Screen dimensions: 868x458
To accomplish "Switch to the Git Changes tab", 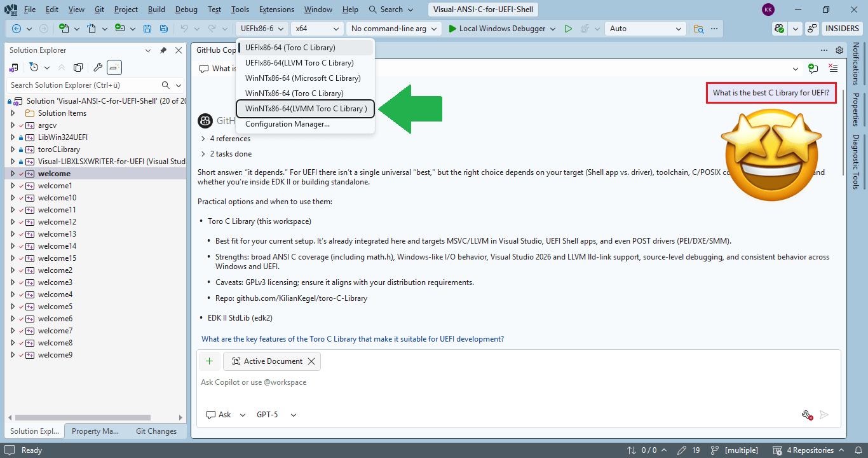I will (156, 431).
